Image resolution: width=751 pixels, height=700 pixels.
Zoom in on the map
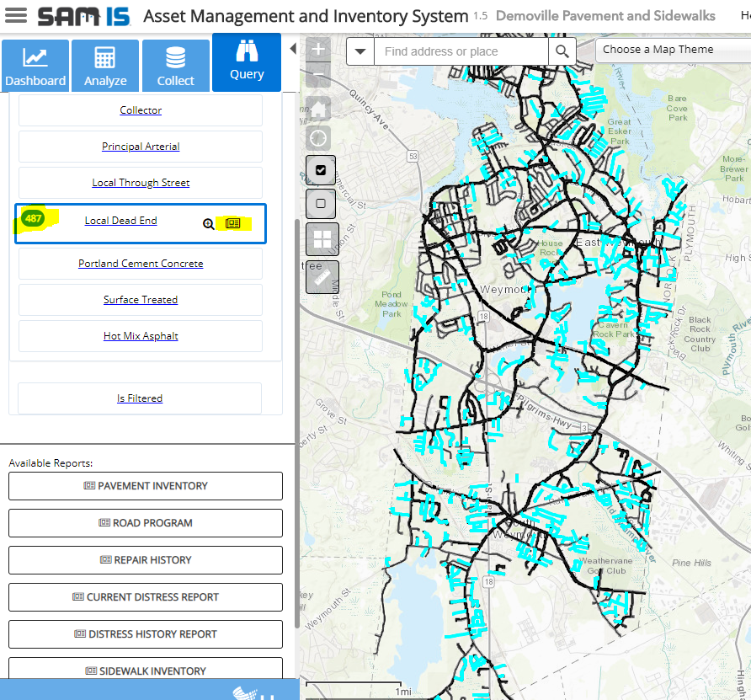coord(319,50)
